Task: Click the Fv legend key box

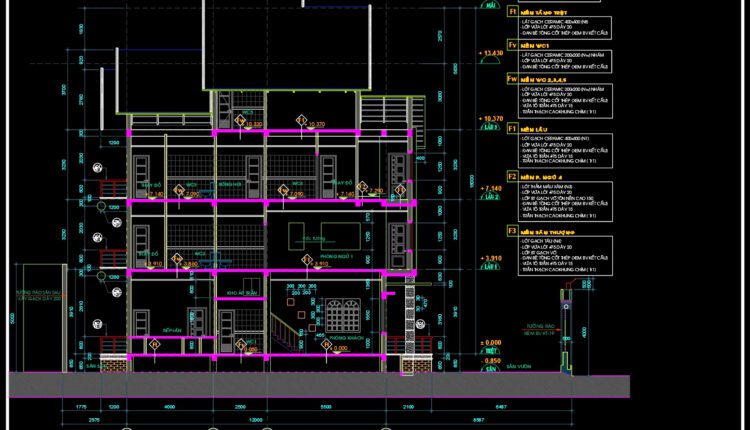Action: tap(512, 44)
